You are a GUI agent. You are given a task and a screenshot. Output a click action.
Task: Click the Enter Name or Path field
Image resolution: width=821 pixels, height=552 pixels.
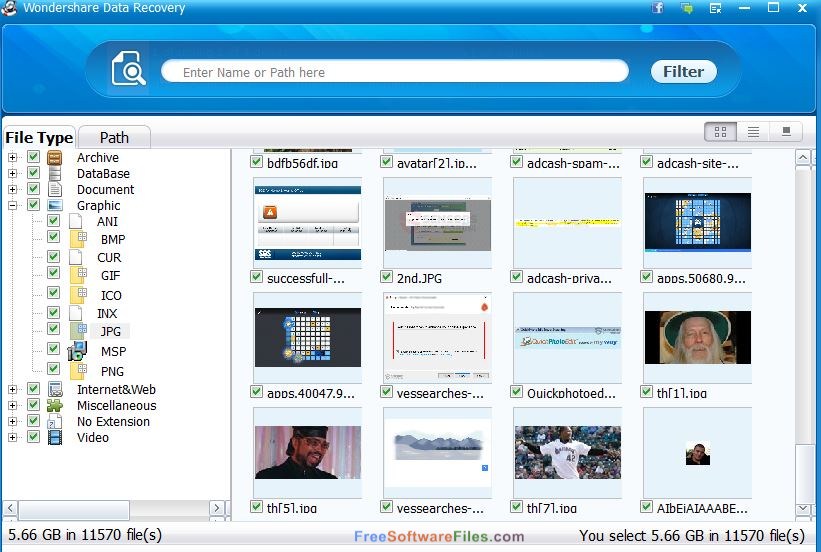point(395,71)
